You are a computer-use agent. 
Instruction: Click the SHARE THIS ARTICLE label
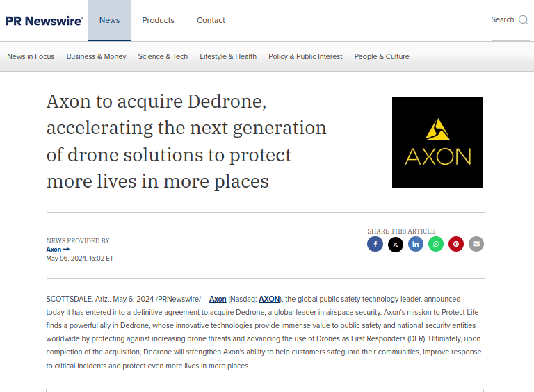click(401, 231)
